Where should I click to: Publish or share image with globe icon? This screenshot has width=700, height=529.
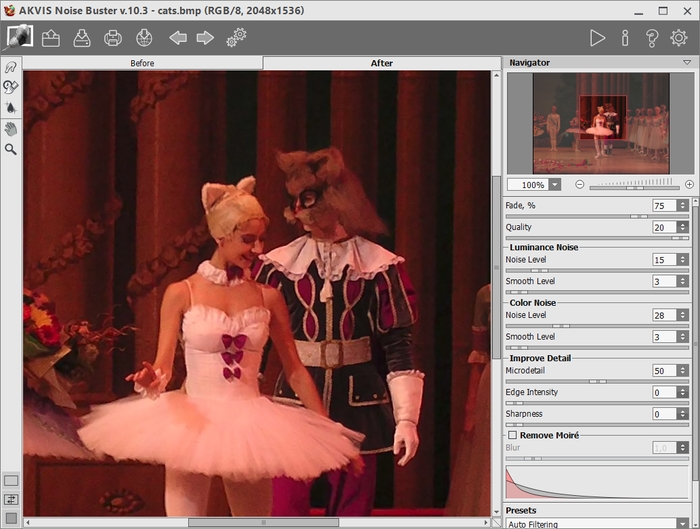(x=144, y=38)
